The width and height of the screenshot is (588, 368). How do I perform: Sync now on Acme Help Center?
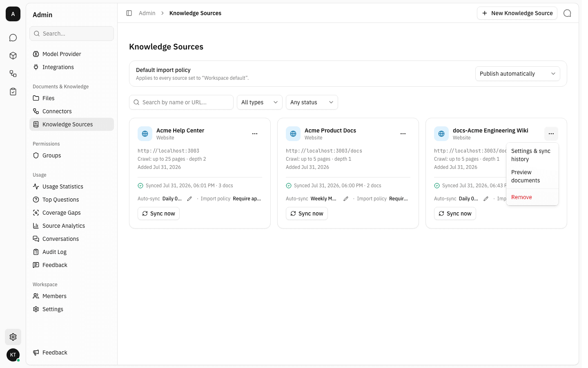click(158, 213)
